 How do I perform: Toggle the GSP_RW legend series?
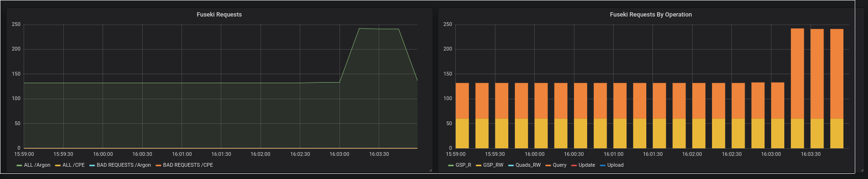[493, 165]
